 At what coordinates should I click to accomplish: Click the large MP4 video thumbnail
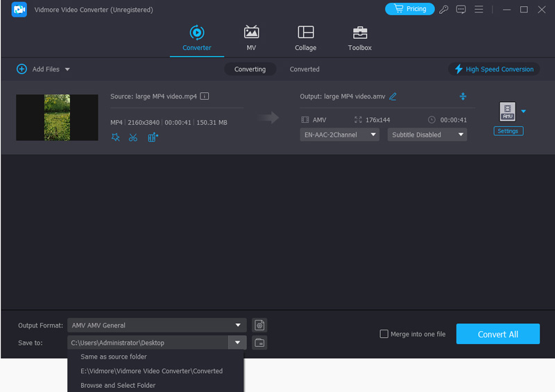(x=57, y=118)
